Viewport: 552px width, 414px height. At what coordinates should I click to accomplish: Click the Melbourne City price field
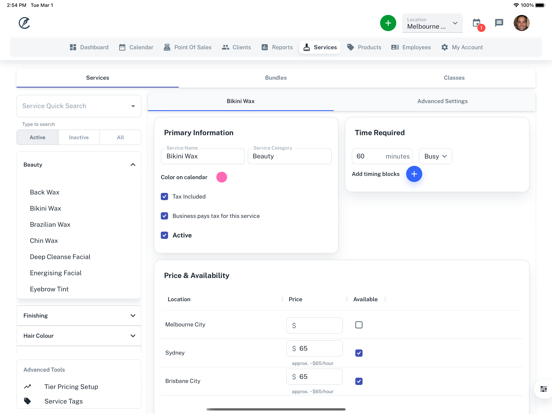314,325
